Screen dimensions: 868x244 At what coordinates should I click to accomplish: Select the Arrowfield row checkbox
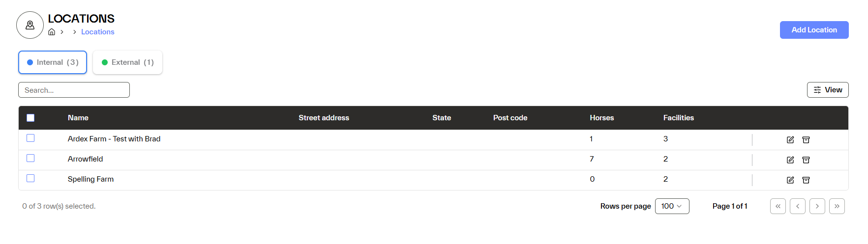[30, 159]
